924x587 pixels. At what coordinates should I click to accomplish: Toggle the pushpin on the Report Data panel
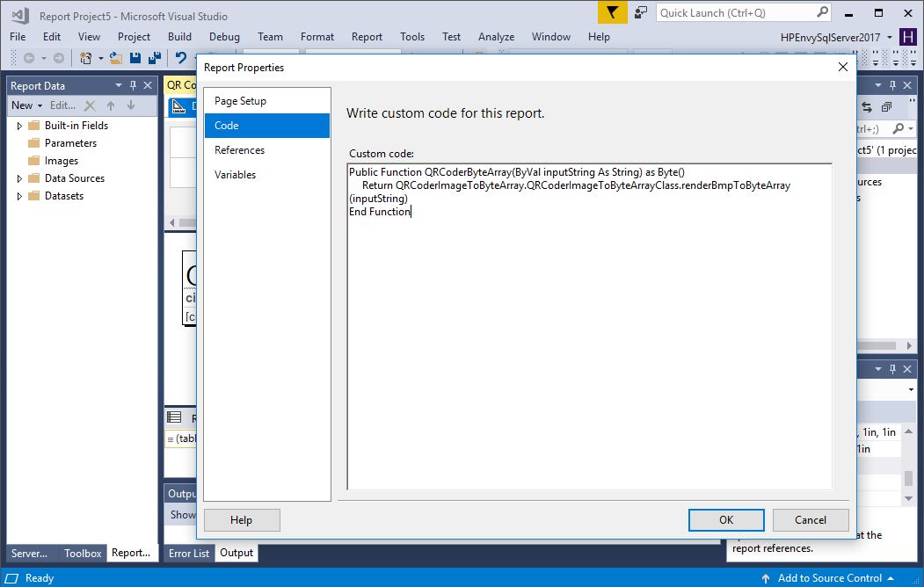133,84
